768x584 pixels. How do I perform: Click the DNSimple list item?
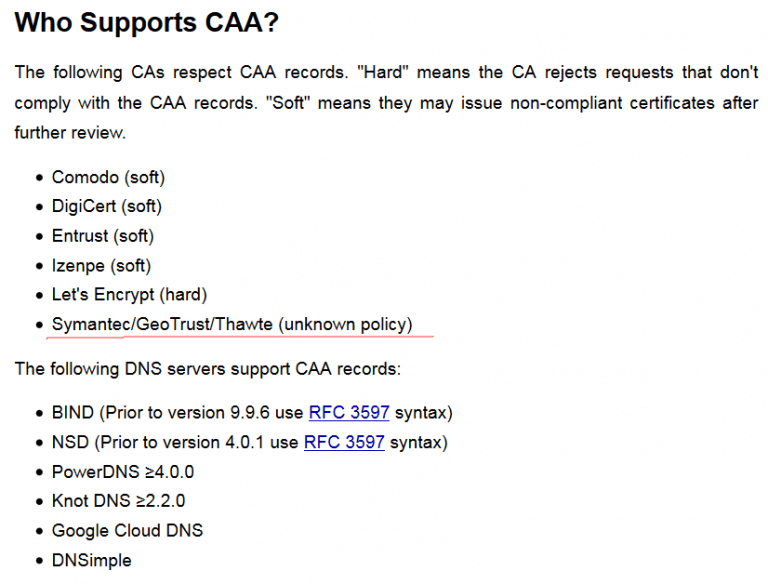pyautogui.click(x=92, y=560)
